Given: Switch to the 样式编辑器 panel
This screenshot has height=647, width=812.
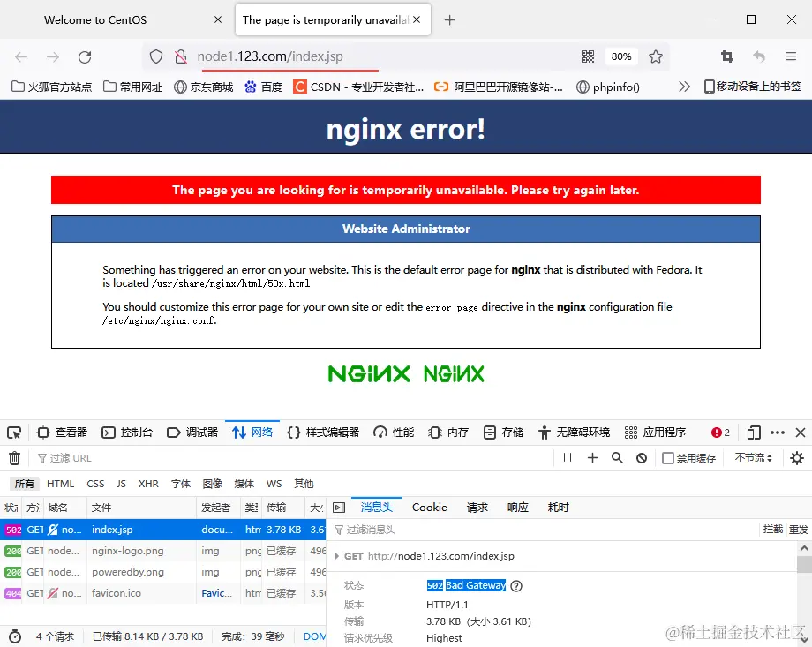Looking at the screenshot, I should (323, 433).
